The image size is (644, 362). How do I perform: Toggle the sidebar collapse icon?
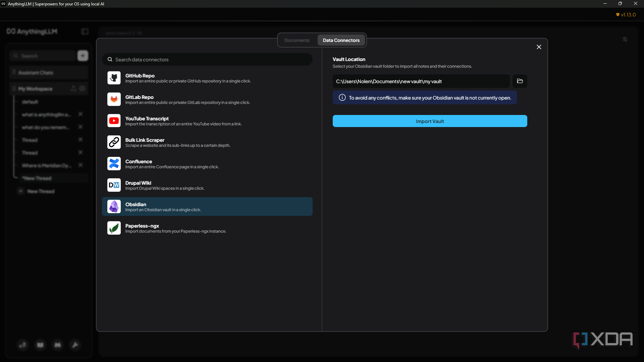[x=85, y=32]
